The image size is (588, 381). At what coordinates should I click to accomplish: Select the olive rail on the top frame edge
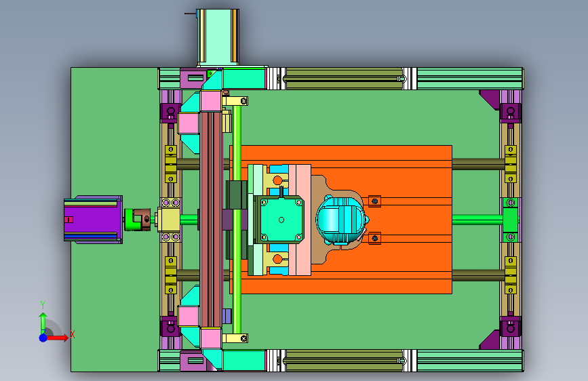pyautogui.click(x=345, y=79)
